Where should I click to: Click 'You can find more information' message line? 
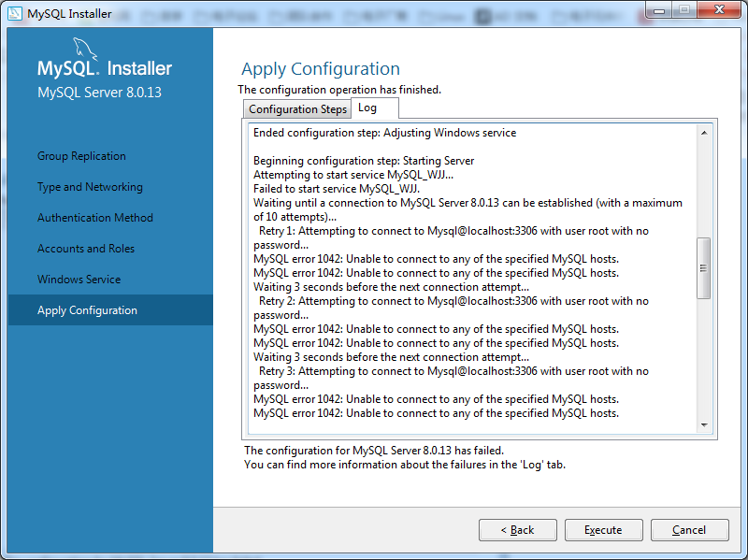(x=405, y=465)
